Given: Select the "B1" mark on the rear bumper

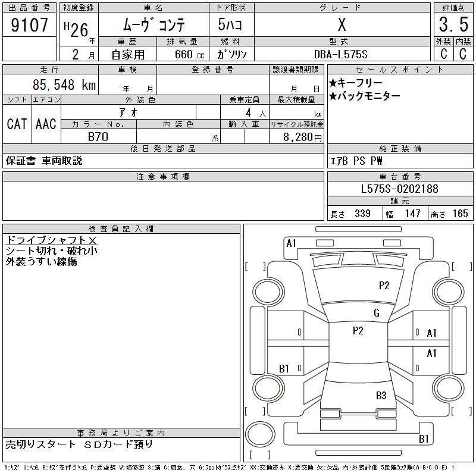Looking at the screenshot, I should click(424, 439).
